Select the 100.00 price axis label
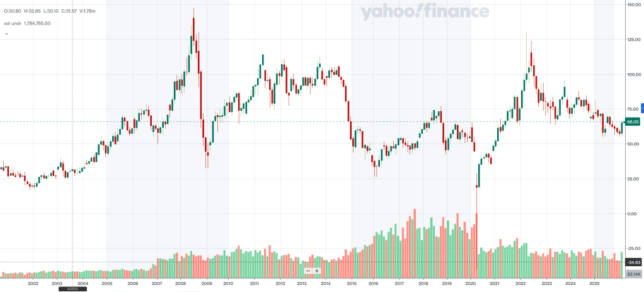 coord(632,75)
